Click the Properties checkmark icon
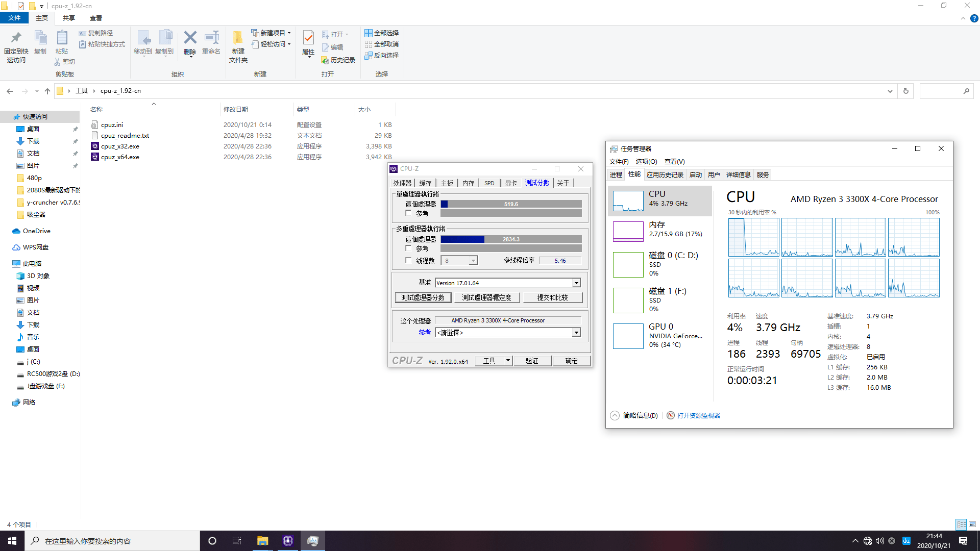980x551 pixels. point(308,38)
